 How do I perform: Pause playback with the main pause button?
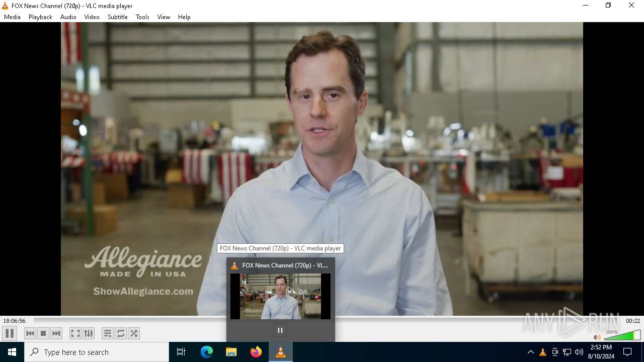10,333
